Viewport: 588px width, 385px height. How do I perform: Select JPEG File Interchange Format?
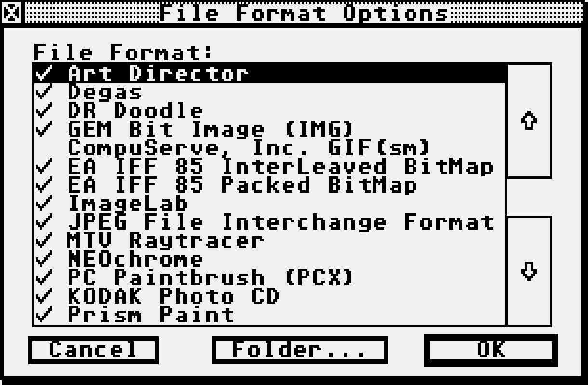[x=270, y=222]
